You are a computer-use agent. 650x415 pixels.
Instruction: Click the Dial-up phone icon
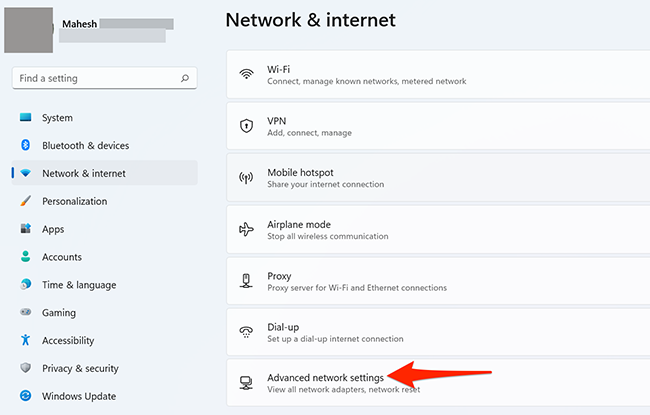[246, 332]
